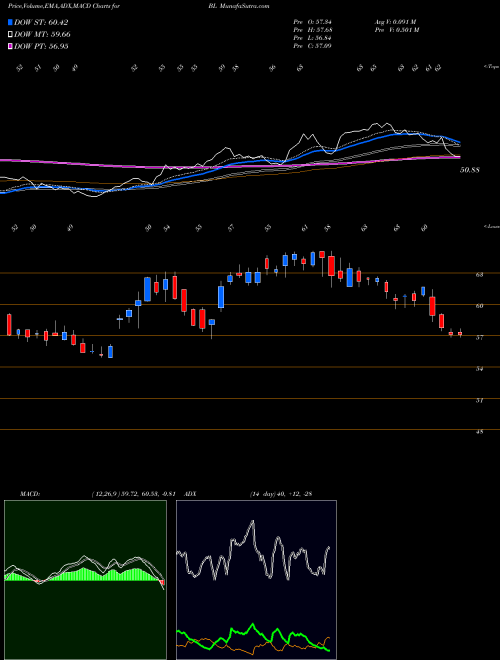
Task: Click the Pre C: 57.09 value
Action: 312,45
